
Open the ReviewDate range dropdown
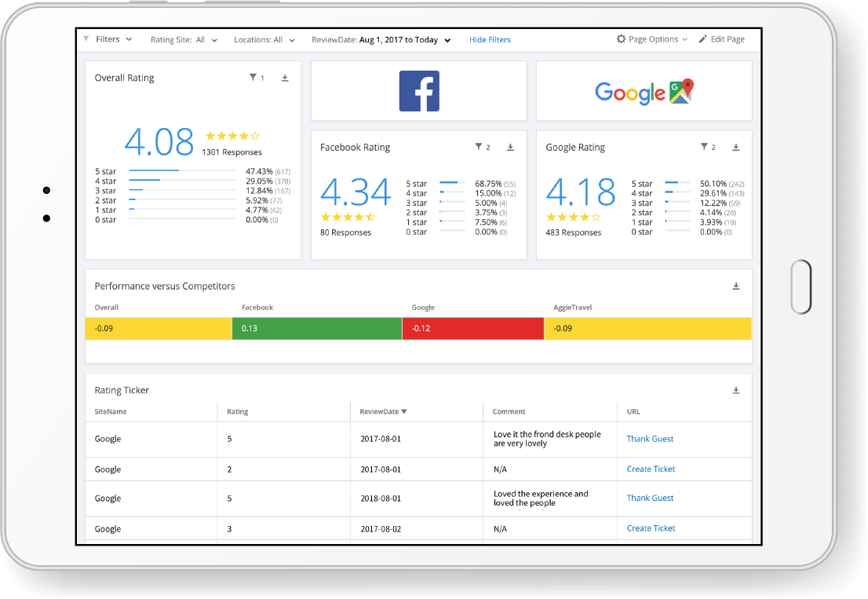point(381,40)
